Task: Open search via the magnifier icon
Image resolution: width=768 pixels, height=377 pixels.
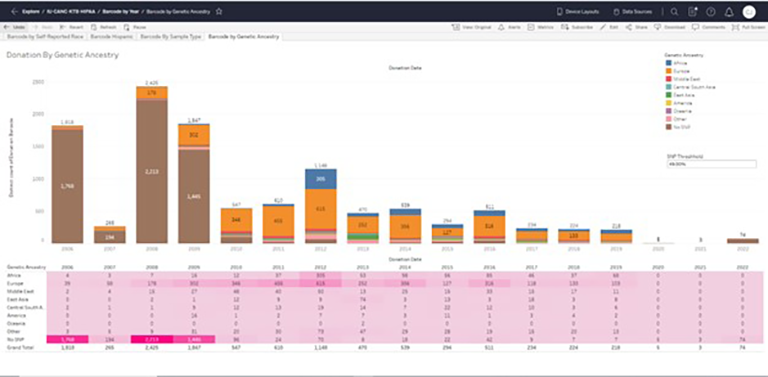Action: 674,12
